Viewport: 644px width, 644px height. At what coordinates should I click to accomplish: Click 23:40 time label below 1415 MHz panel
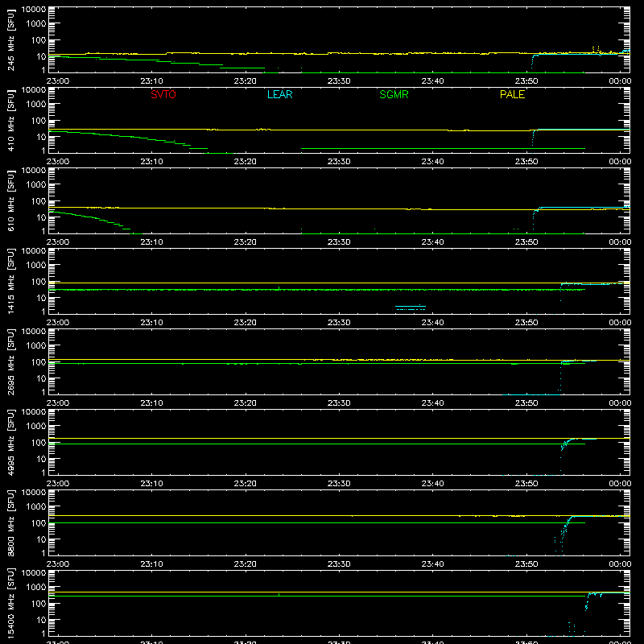tap(432, 323)
